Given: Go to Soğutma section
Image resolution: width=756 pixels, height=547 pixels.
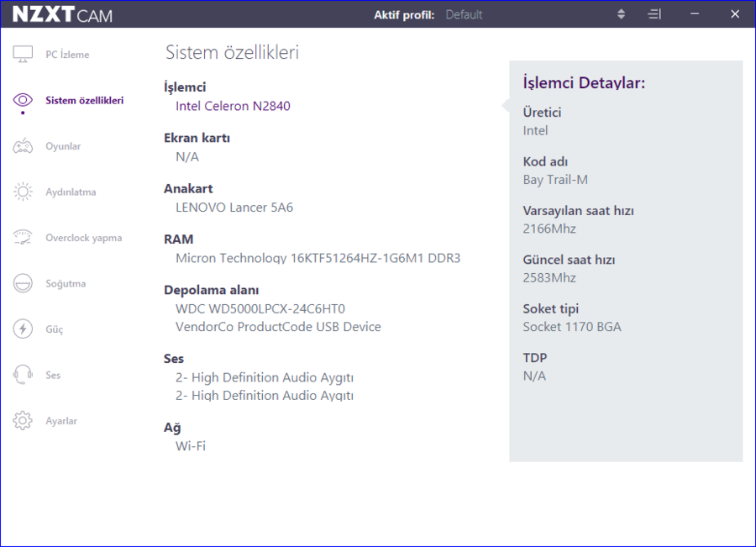Looking at the screenshot, I should [66, 284].
